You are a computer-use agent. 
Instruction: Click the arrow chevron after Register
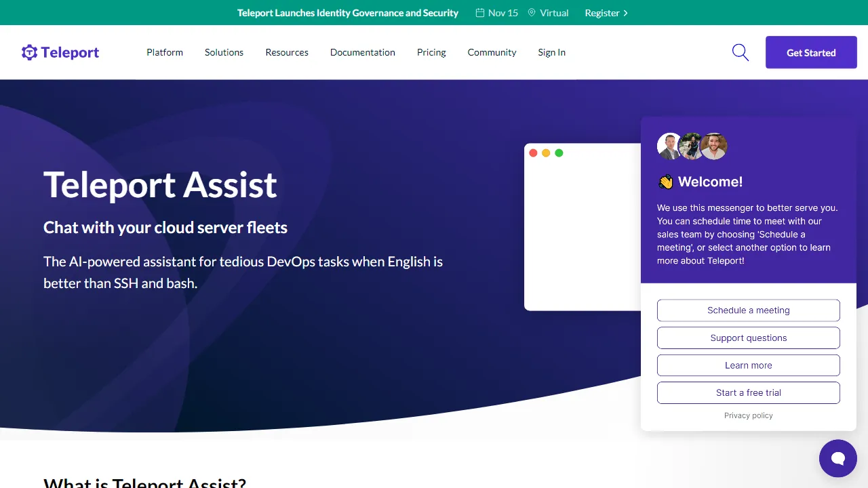[x=625, y=13]
